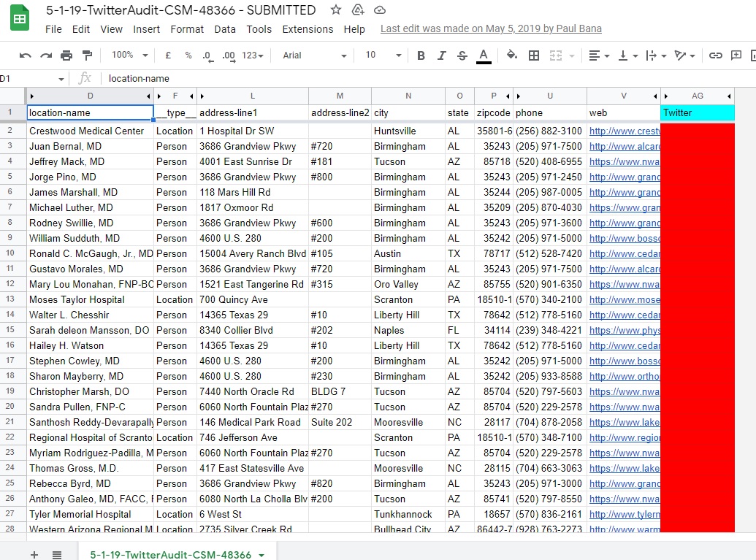The image size is (756, 560).
Task: Open the last edit history link
Action: click(x=491, y=29)
